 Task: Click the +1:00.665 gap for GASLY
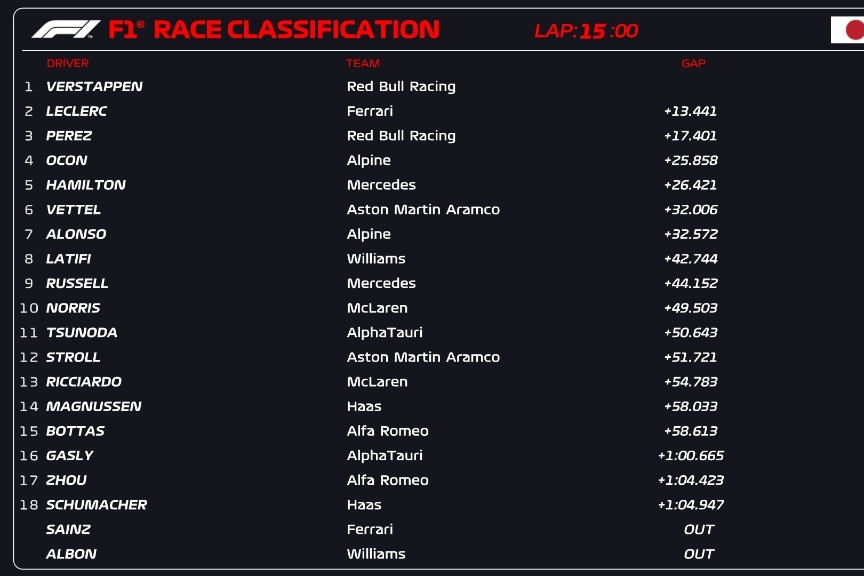[x=690, y=456]
